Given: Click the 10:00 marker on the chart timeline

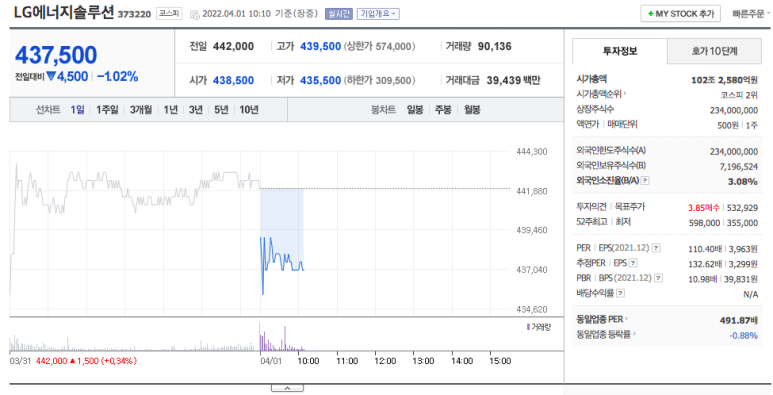Looking at the screenshot, I should point(308,361).
